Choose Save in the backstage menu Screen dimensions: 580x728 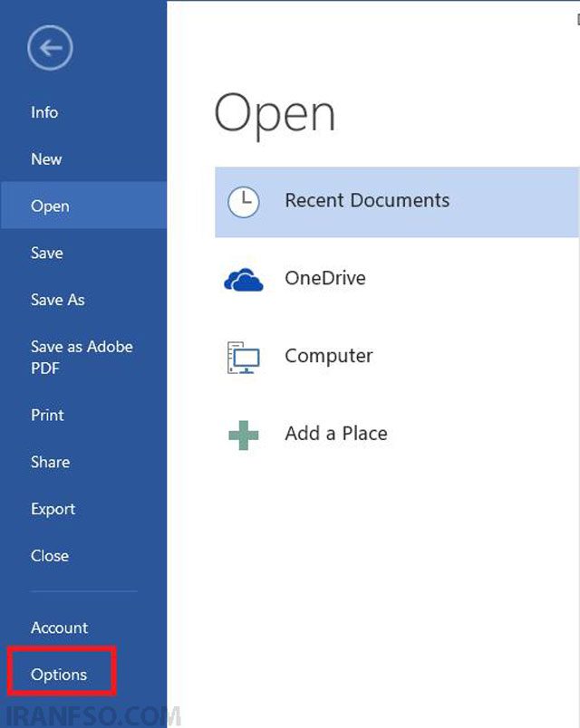[x=47, y=253]
